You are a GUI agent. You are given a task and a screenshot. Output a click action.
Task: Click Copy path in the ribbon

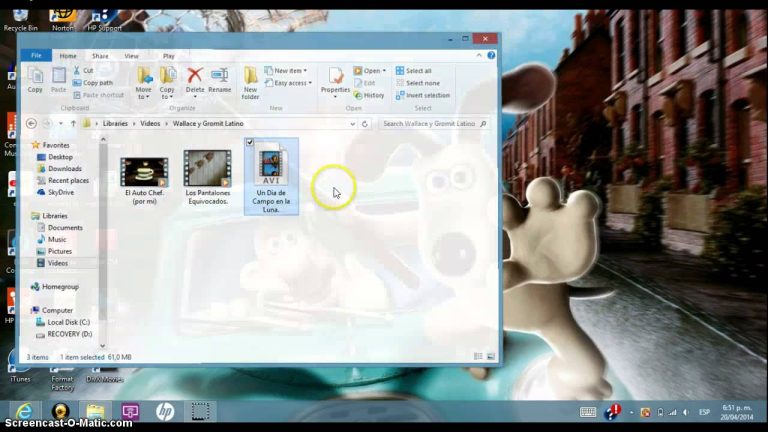tap(93, 83)
